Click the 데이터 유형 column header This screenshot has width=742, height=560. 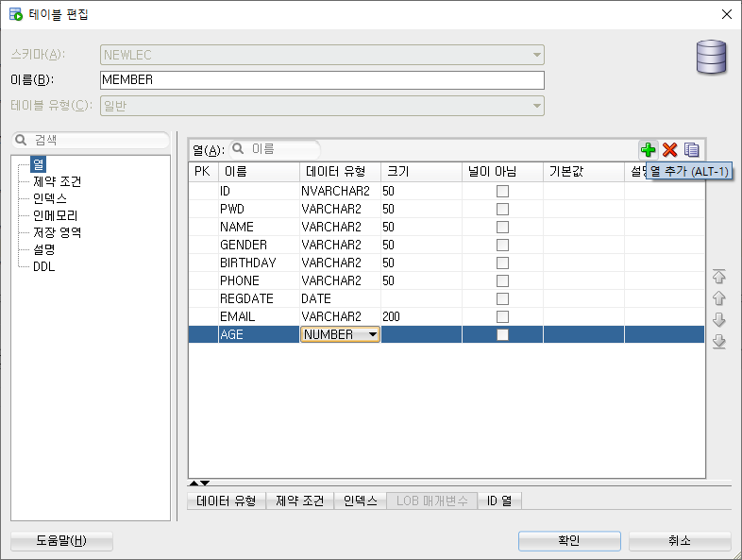coord(340,171)
